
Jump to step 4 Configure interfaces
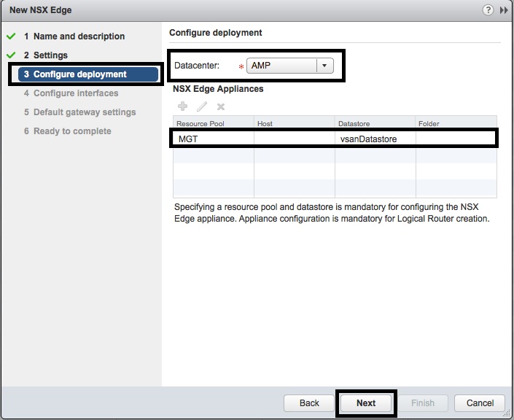(x=75, y=93)
